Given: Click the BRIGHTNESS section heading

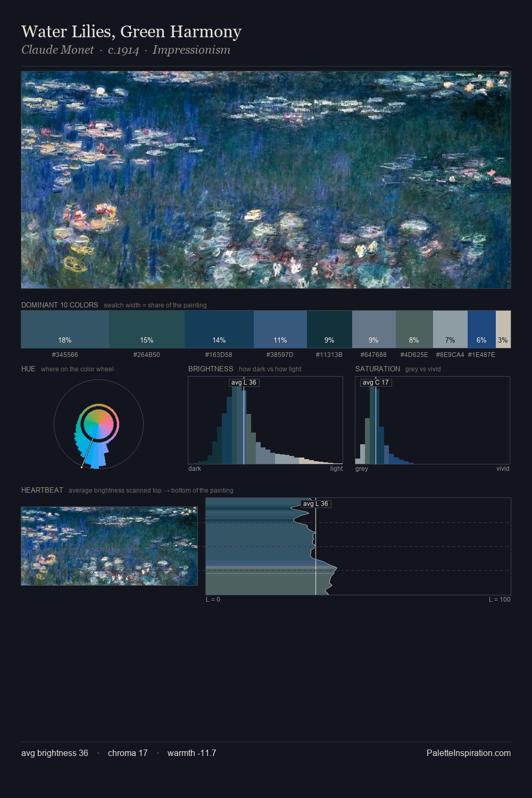Looking at the screenshot, I should pos(211,369).
